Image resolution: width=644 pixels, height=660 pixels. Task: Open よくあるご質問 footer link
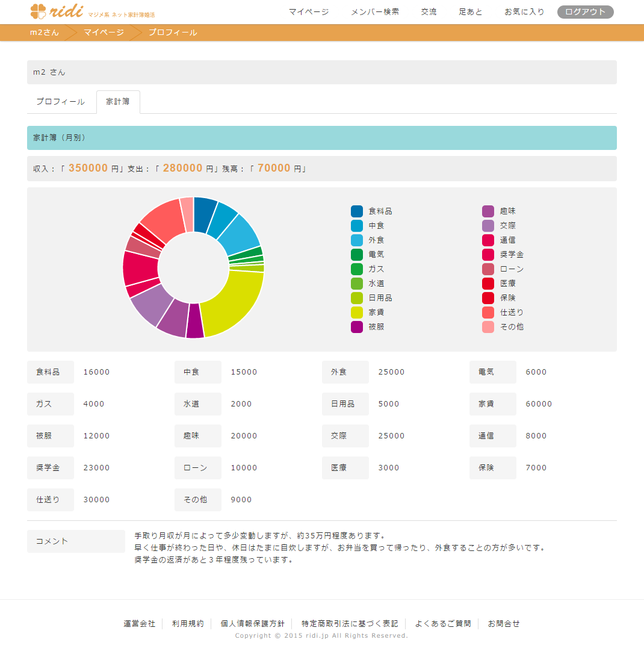443,624
